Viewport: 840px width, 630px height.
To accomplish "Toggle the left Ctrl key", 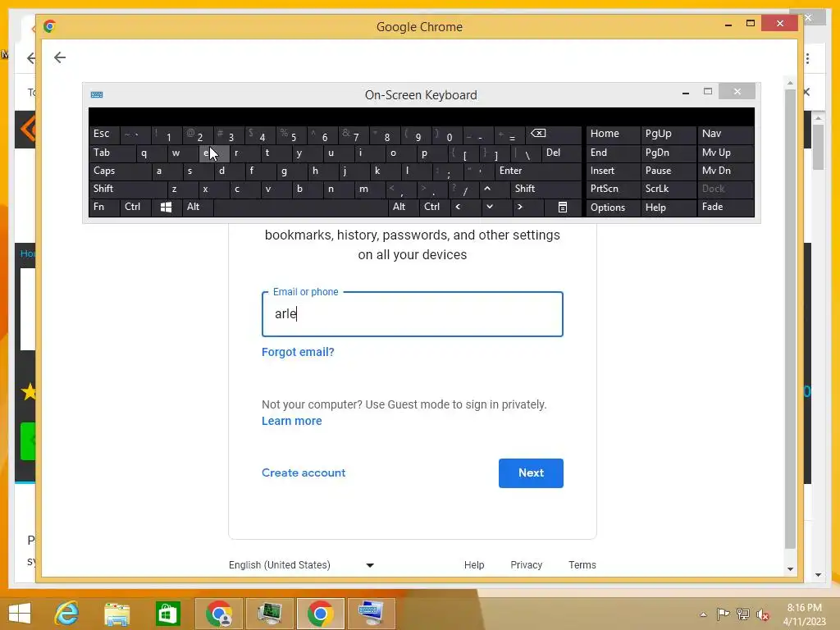I will tap(135, 207).
